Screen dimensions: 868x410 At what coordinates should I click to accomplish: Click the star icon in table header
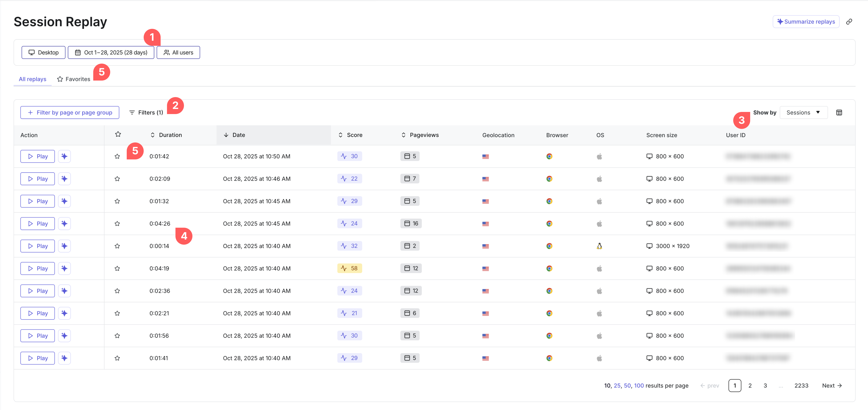118,135
